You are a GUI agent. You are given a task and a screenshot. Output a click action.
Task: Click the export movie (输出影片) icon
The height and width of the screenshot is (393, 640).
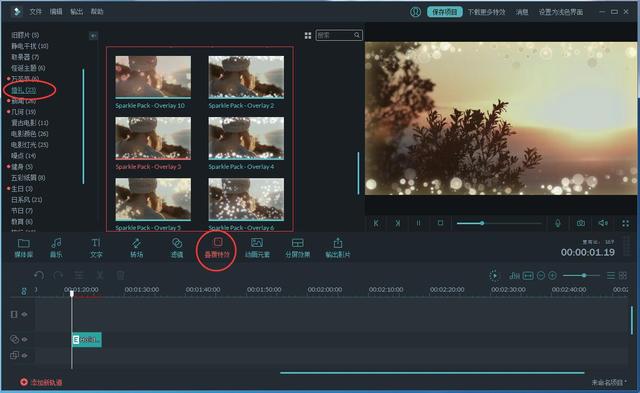(338, 243)
